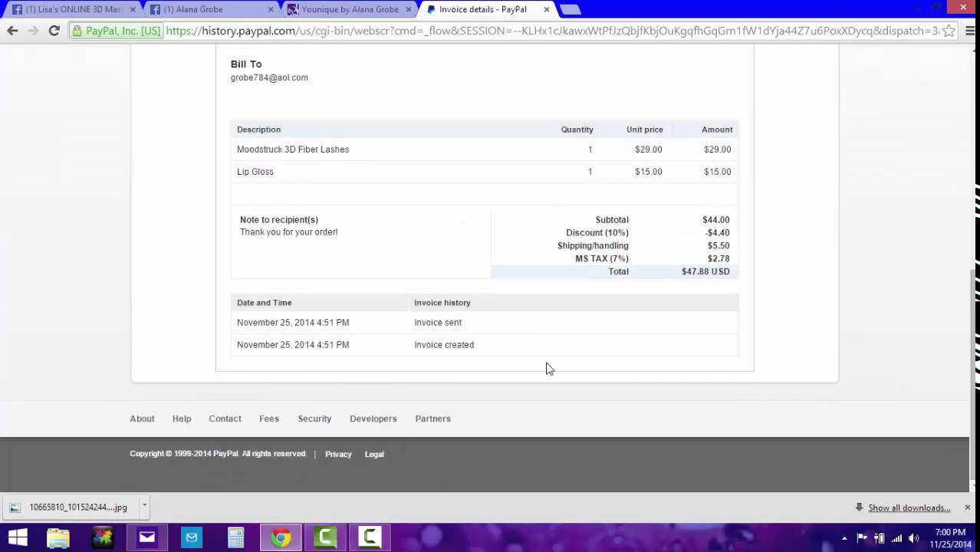Click the Moodstruck 3D Fiber Lashes item row
Screen dimensions: 980x552
484,149
